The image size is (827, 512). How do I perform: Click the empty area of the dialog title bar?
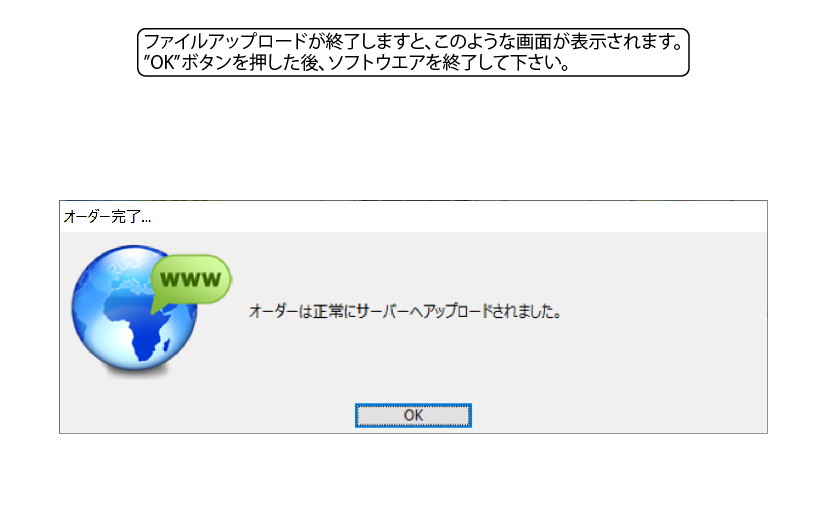pyautogui.click(x=459, y=217)
